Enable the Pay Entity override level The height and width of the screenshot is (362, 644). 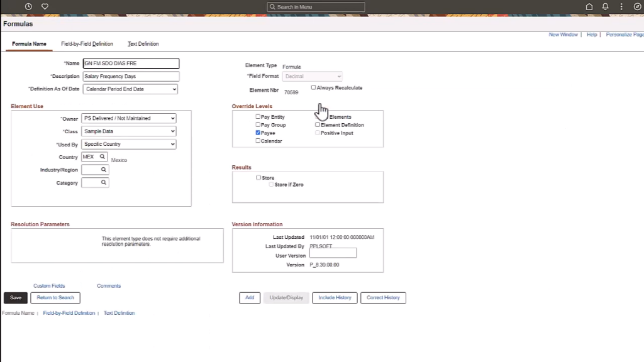pyautogui.click(x=257, y=116)
